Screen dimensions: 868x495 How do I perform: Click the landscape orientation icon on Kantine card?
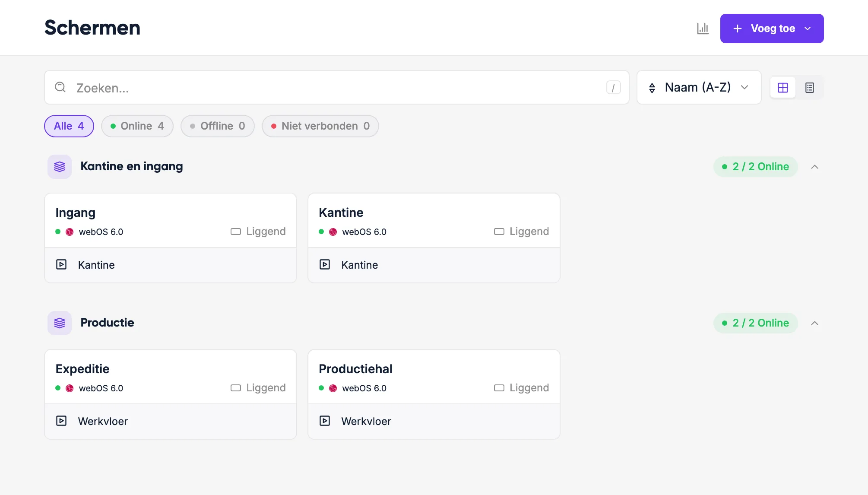click(x=499, y=232)
